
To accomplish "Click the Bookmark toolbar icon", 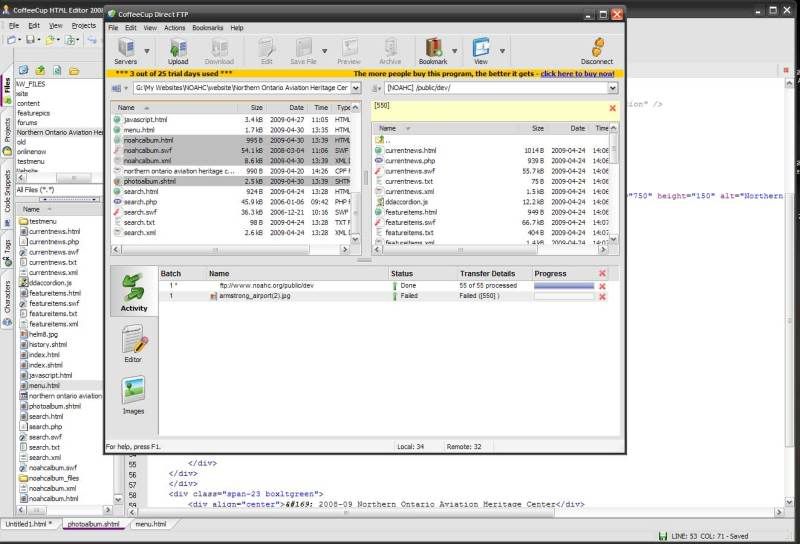I will coord(433,52).
